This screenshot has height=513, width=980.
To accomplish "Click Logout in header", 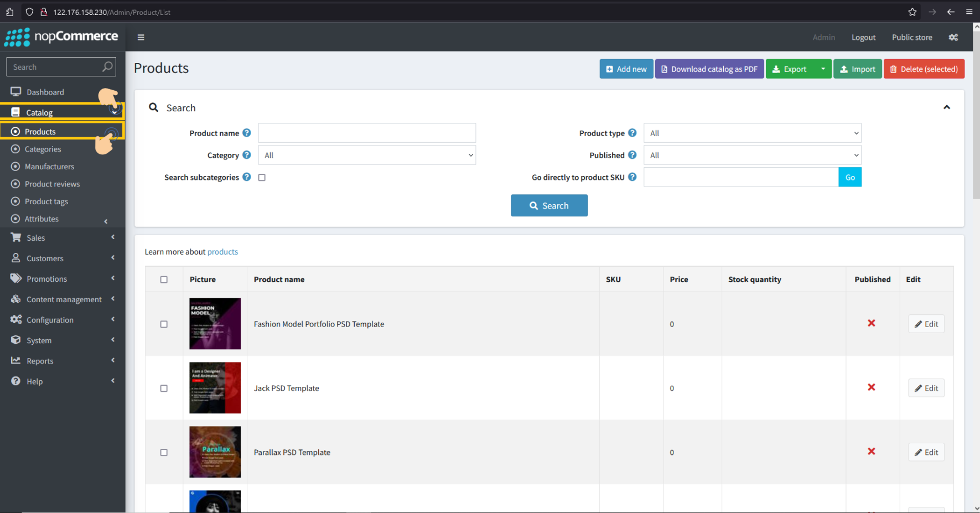I will tap(863, 37).
